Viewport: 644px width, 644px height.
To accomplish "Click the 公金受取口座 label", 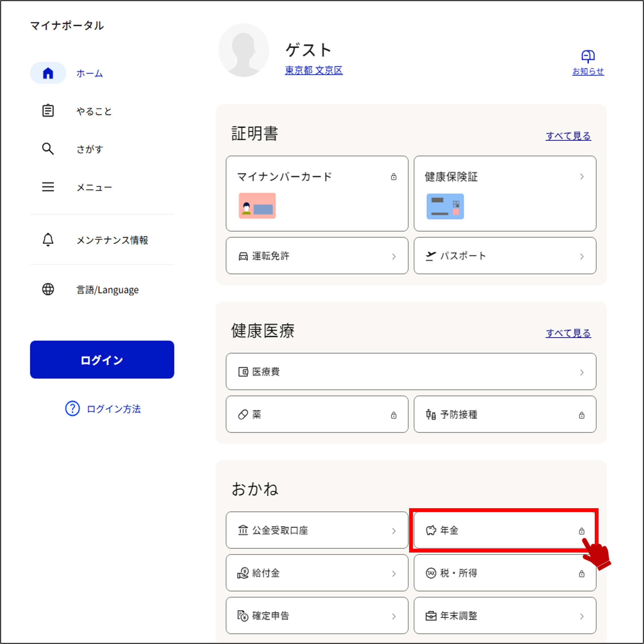I will 280,530.
